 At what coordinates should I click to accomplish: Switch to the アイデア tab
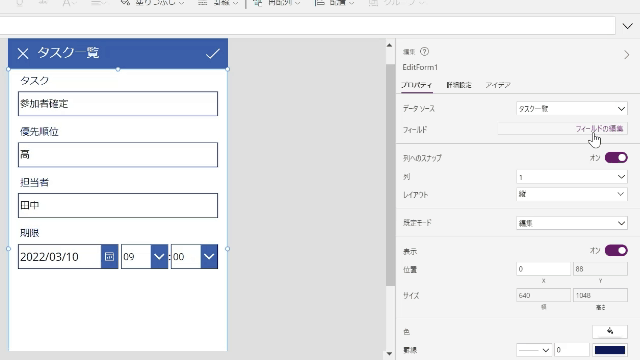pos(498,85)
